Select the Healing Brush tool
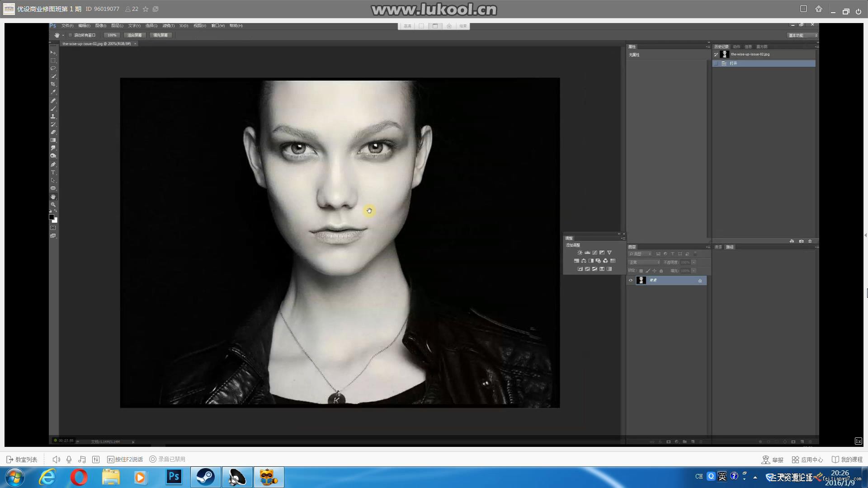The width and height of the screenshot is (868, 488). coord(54,100)
